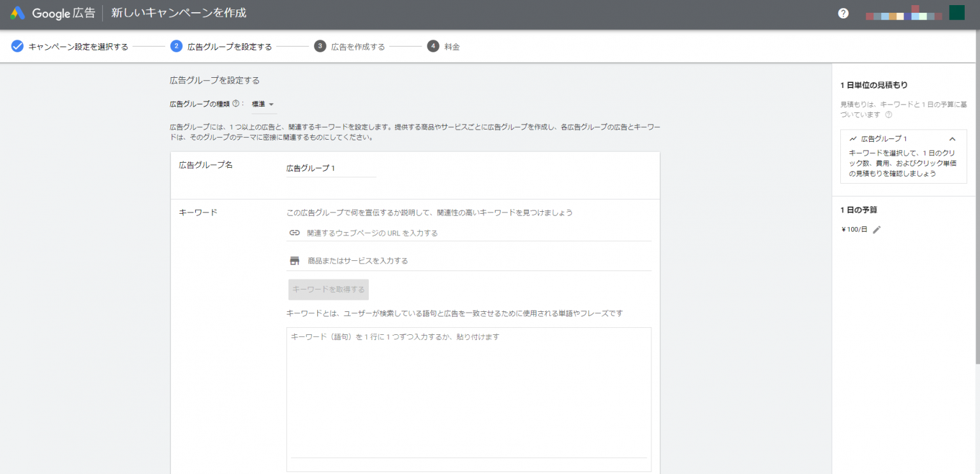This screenshot has width=980, height=474.
Task: Click the Google Ads logo icon
Action: click(x=17, y=13)
